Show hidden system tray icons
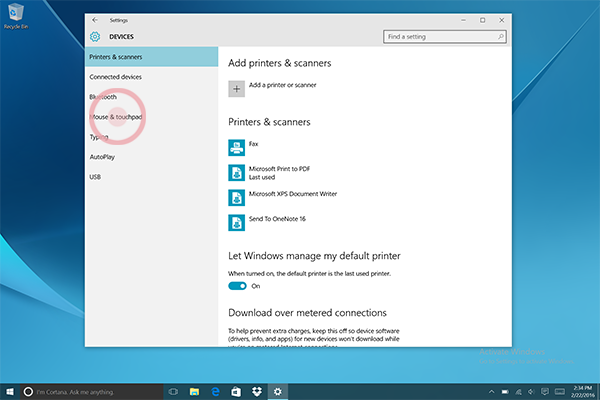Screen dimensions: 600x400 pyautogui.click(x=491, y=392)
